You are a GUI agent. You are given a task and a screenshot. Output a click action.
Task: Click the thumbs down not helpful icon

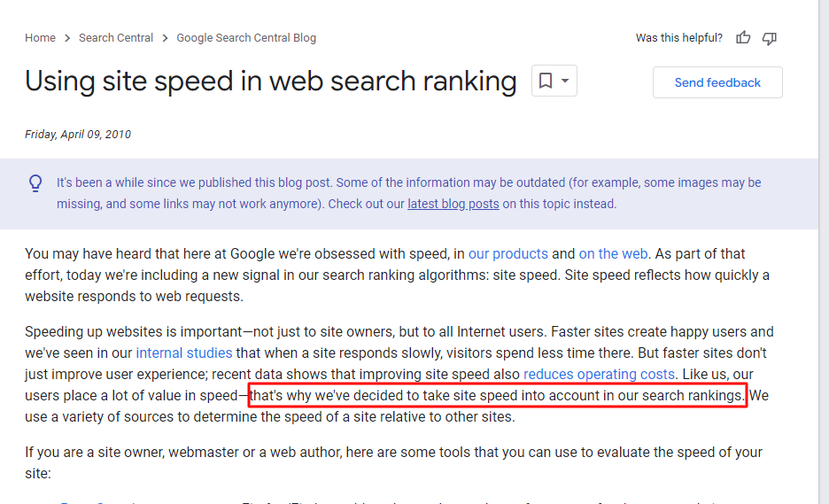(x=770, y=38)
